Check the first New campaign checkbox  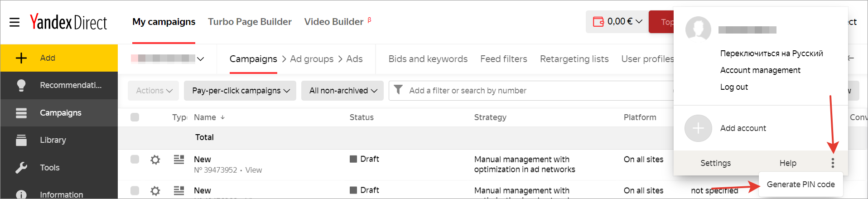coord(135,159)
